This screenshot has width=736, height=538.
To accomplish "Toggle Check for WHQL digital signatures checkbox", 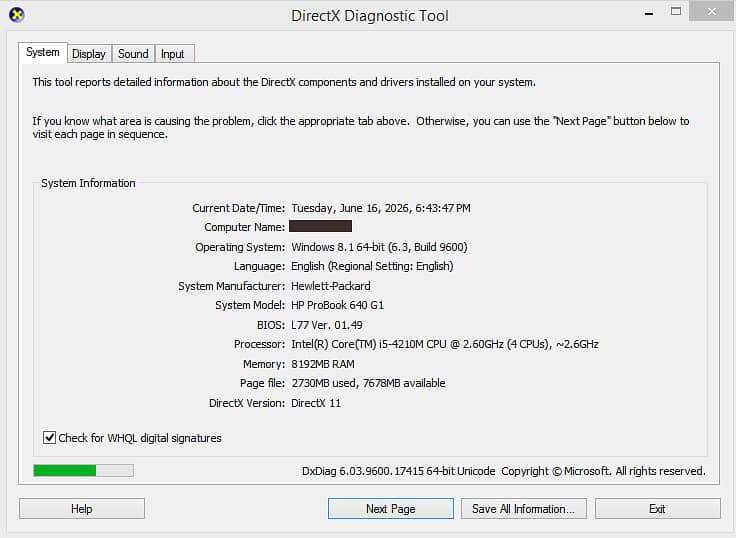I will click(49, 438).
